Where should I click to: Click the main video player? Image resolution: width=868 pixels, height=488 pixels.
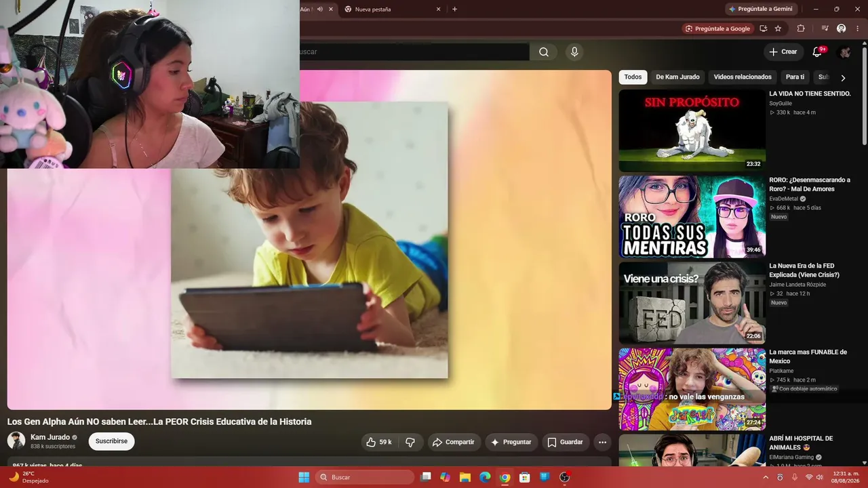pos(309,240)
